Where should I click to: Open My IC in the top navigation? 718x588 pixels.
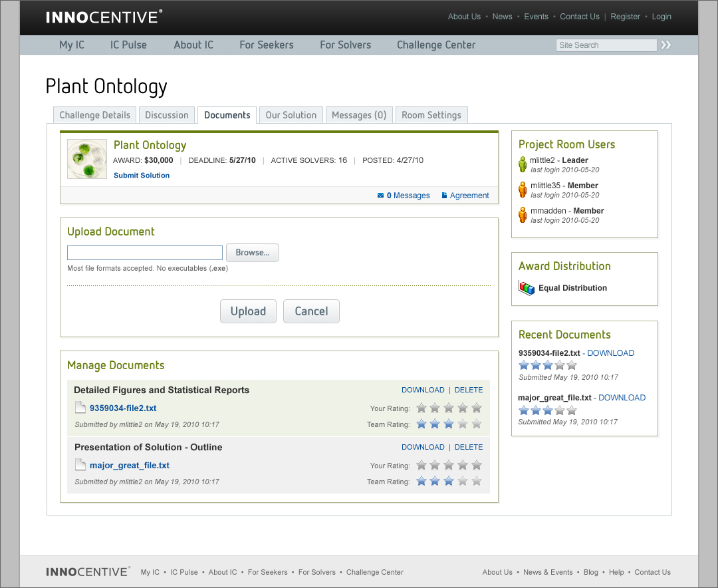pos(72,45)
